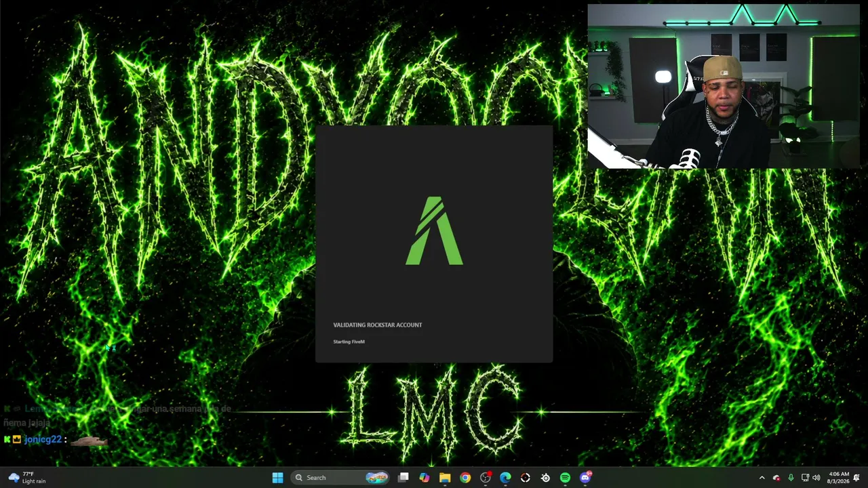
Task: Open File Explorer from the taskbar
Action: (x=445, y=478)
